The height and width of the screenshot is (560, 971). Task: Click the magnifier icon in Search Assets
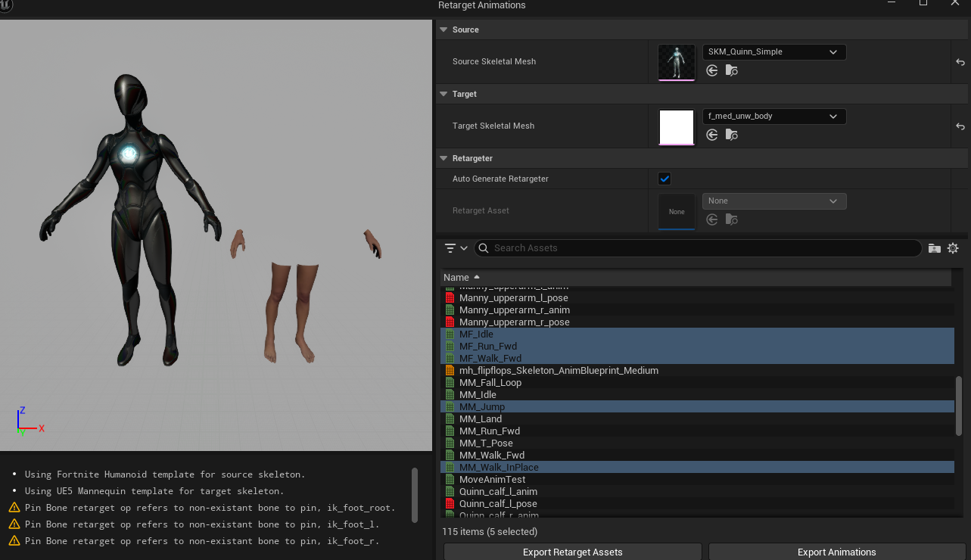click(x=483, y=248)
